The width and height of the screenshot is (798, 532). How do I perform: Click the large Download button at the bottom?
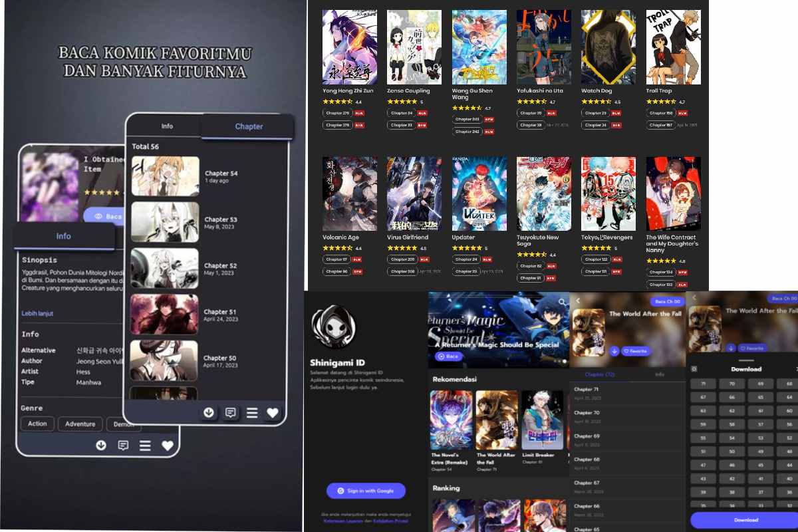point(745,520)
